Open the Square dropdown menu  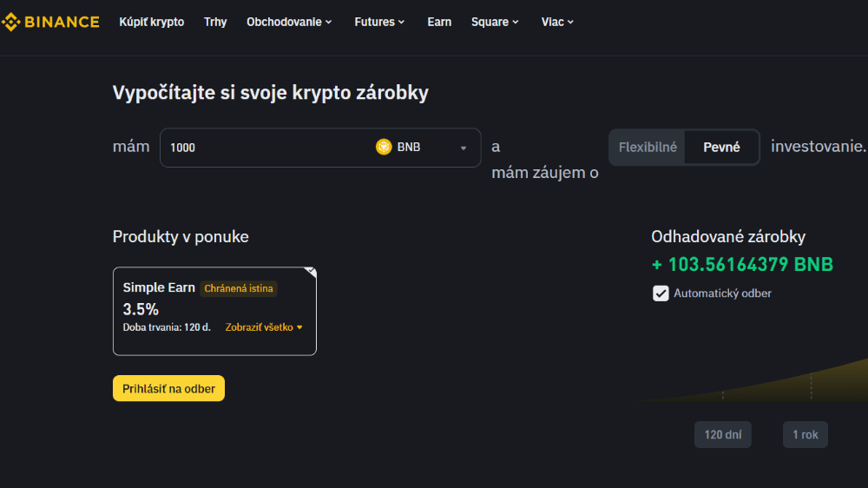coord(495,22)
